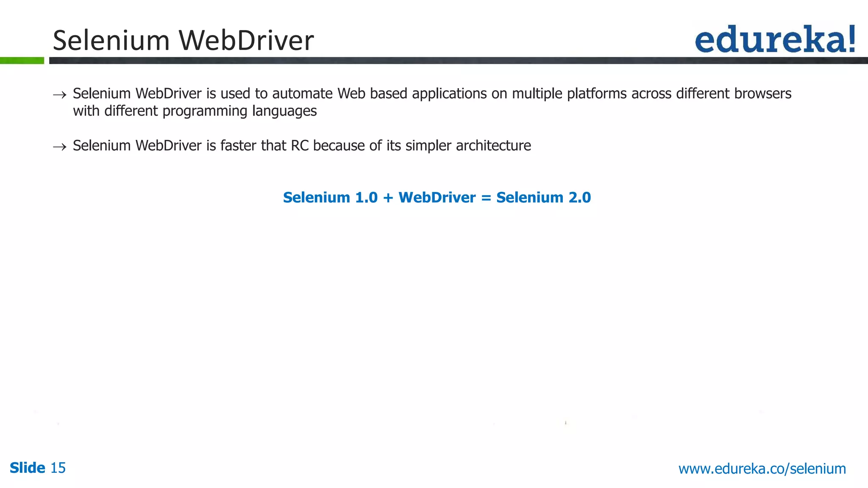The height and width of the screenshot is (488, 868).
Task: Click the green accent bar under title
Action: 22,61
